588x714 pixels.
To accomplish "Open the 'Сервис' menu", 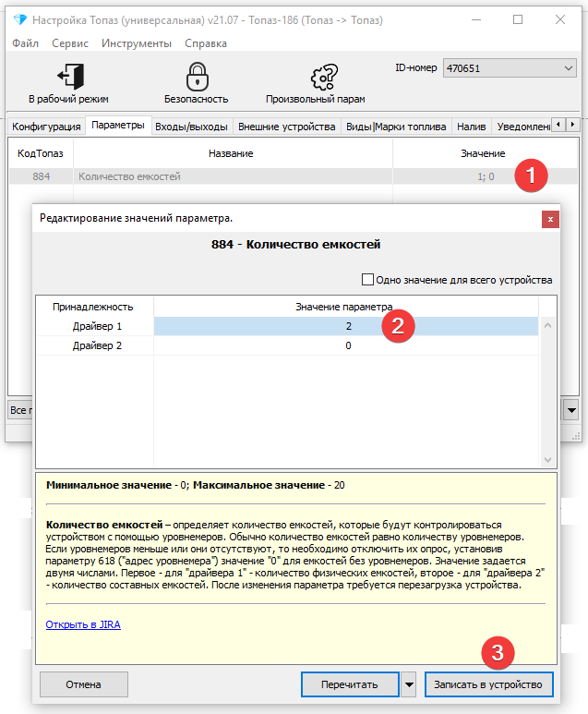I will [70, 43].
